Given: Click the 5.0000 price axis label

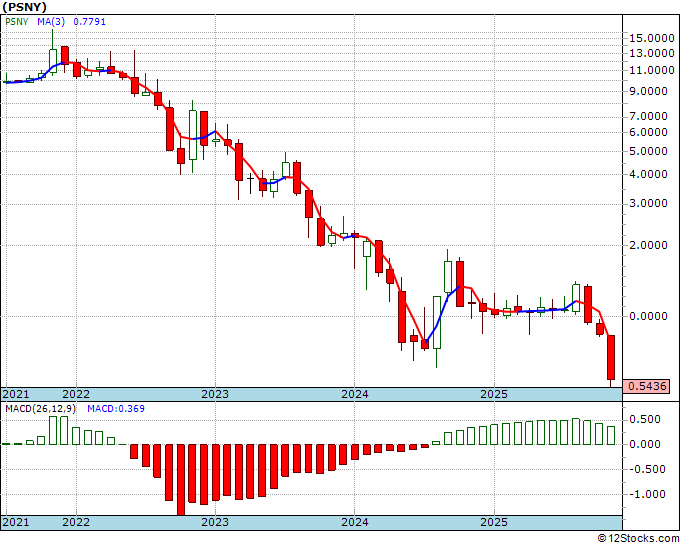Looking at the screenshot, I should point(649,151).
